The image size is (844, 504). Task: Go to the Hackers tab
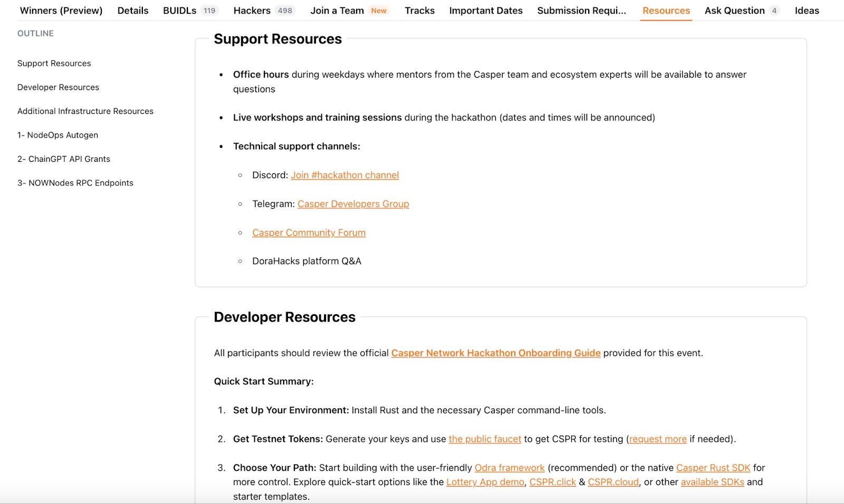pos(252,11)
